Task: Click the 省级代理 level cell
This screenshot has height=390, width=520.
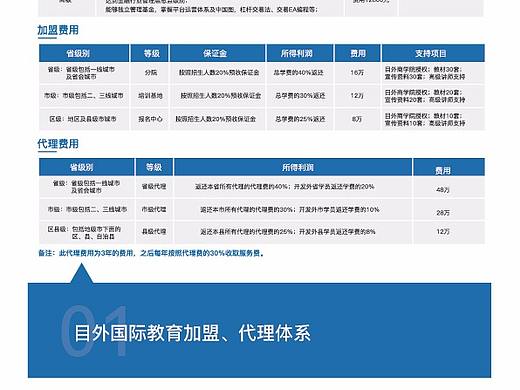Action: pos(154,187)
